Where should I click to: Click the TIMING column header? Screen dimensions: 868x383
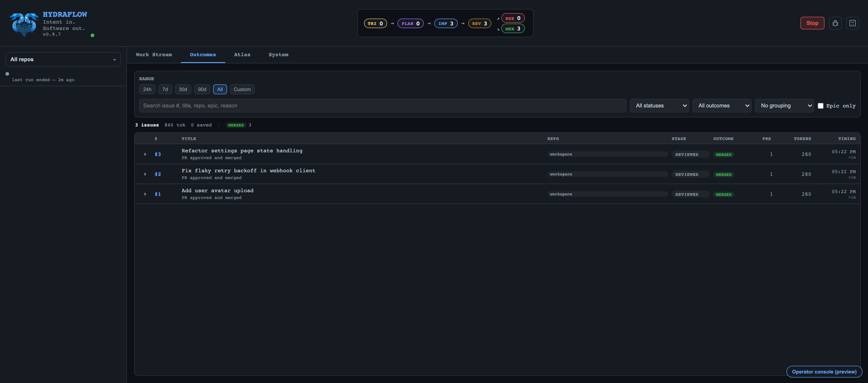847,138
